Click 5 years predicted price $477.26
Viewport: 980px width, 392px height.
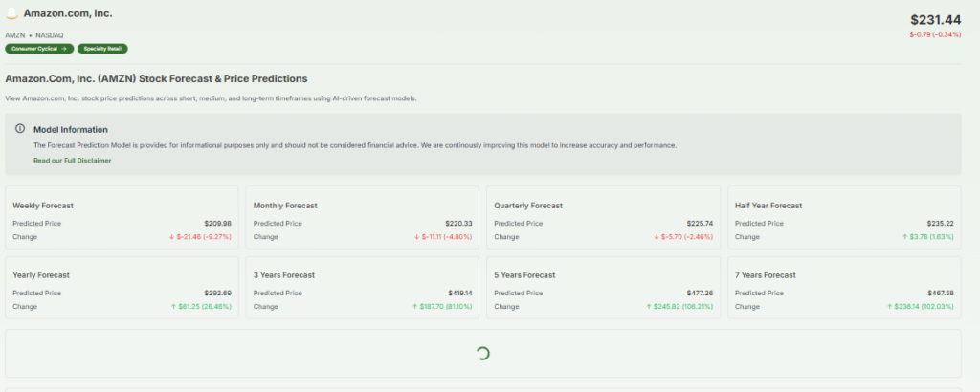click(x=700, y=293)
